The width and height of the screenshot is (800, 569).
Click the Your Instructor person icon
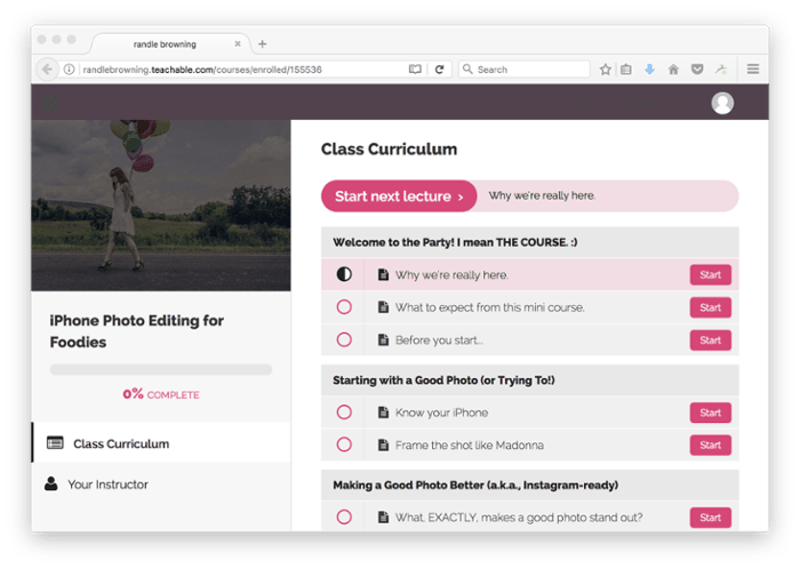[x=51, y=484]
